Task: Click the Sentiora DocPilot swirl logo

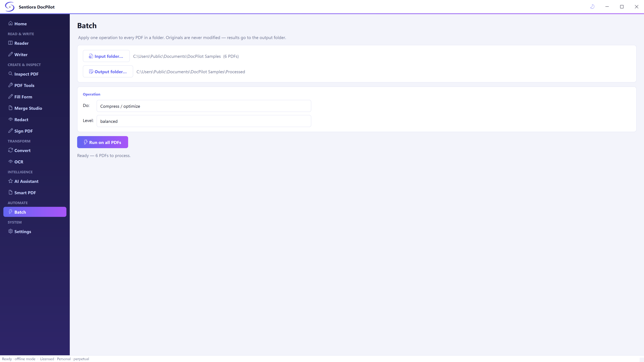Action: click(x=10, y=7)
